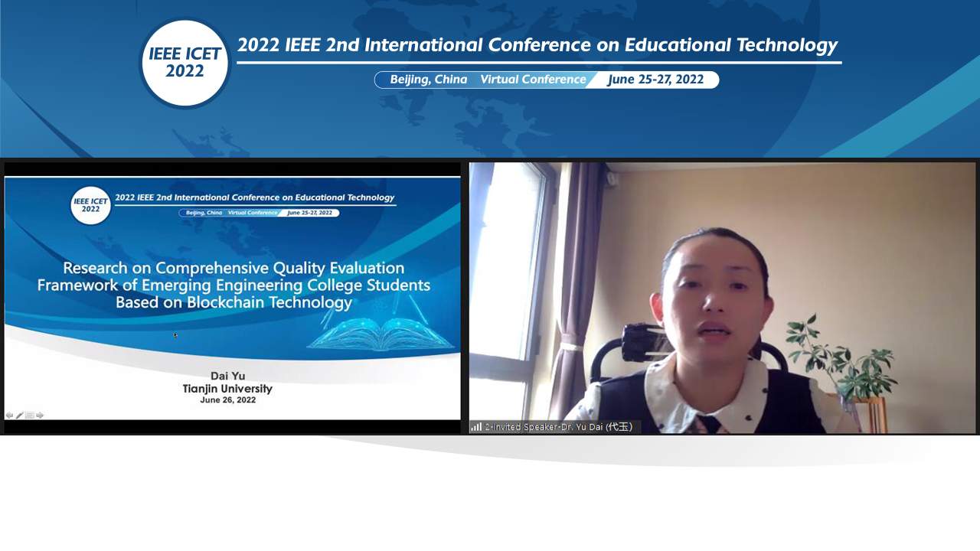Click the large IEEE ICET 2022 logo
Screen dimensions: 980x551
coord(185,64)
